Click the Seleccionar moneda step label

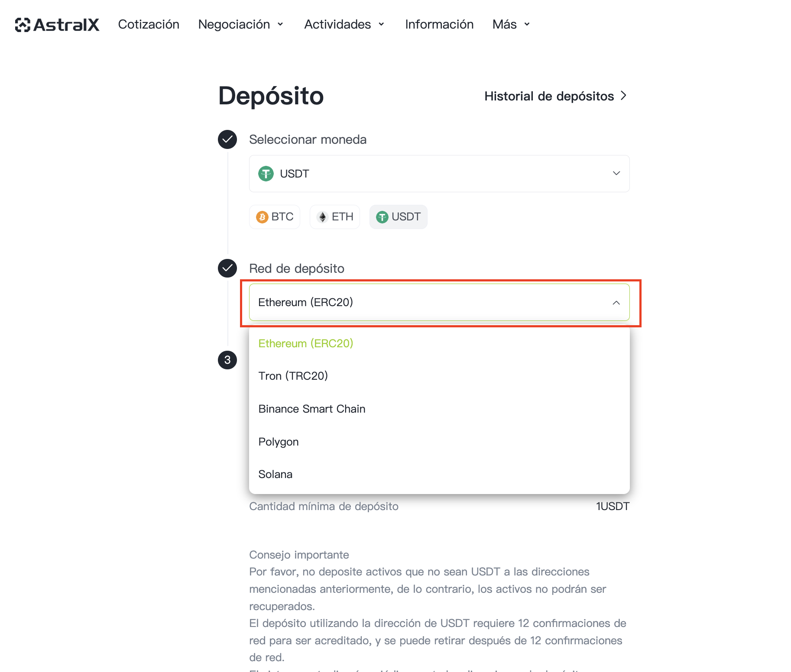point(308,139)
